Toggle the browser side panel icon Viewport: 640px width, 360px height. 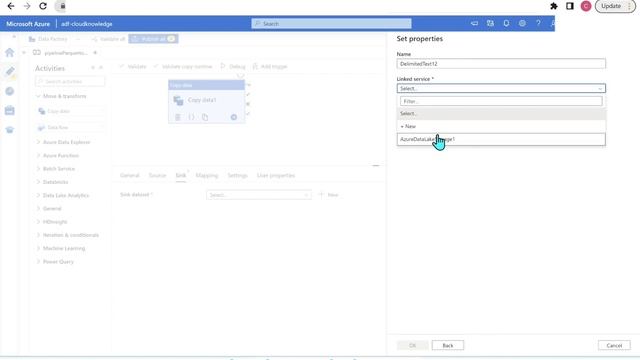pos(570,6)
